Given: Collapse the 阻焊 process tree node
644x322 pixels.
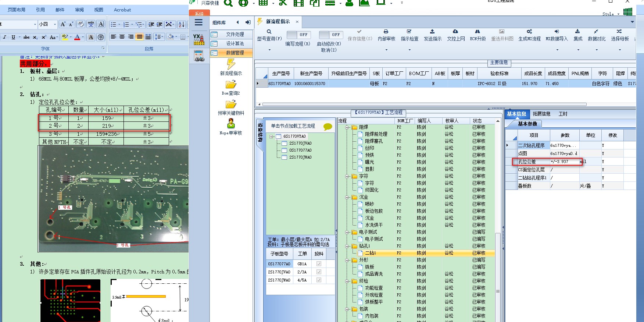Looking at the screenshot, I should (x=347, y=127).
